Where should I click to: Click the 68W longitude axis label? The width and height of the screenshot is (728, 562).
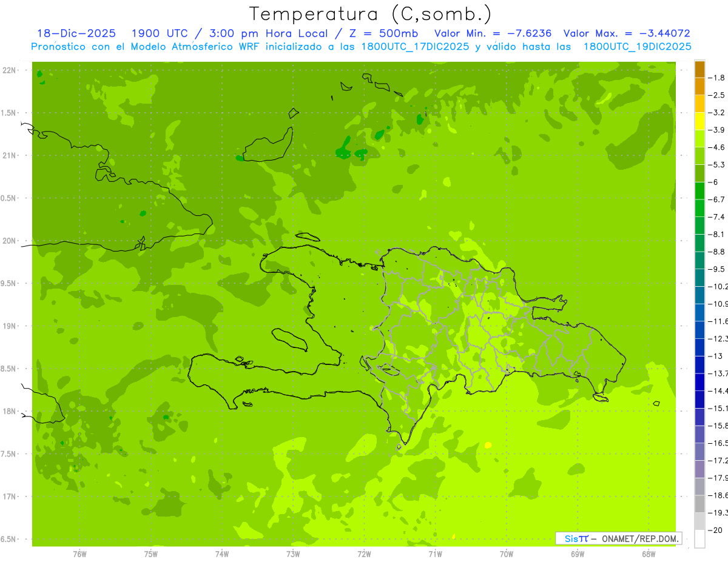pyautogui.click(x=649, y=554)
